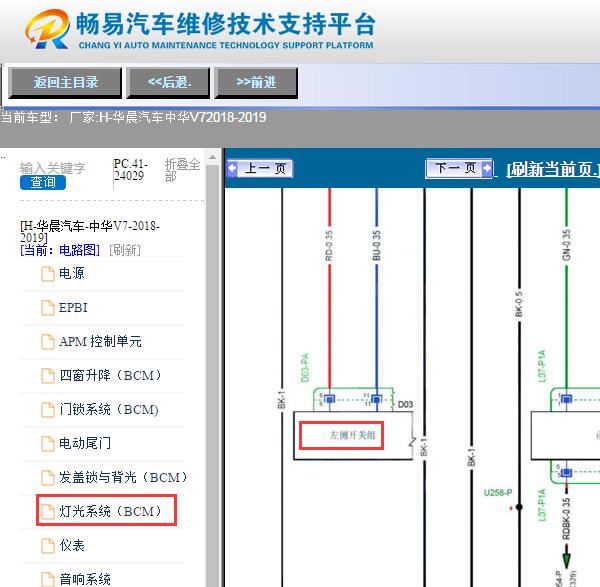Click the 当前车型 vehicle info line
The width and height of the screenshot is (600, 587).
[133, 117]
